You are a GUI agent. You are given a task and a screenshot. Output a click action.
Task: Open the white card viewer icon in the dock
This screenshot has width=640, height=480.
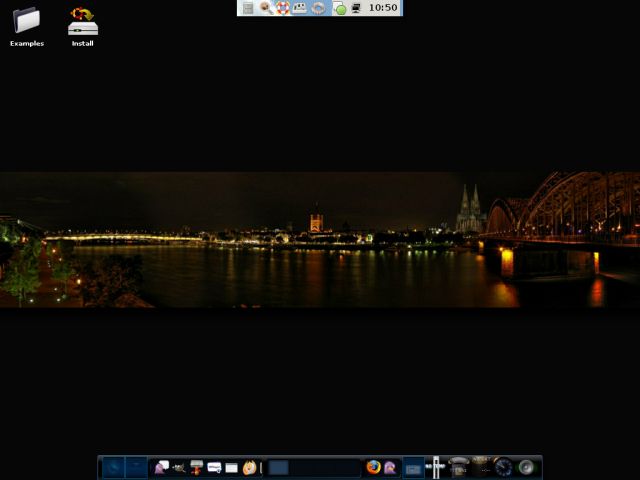(214, 467)
